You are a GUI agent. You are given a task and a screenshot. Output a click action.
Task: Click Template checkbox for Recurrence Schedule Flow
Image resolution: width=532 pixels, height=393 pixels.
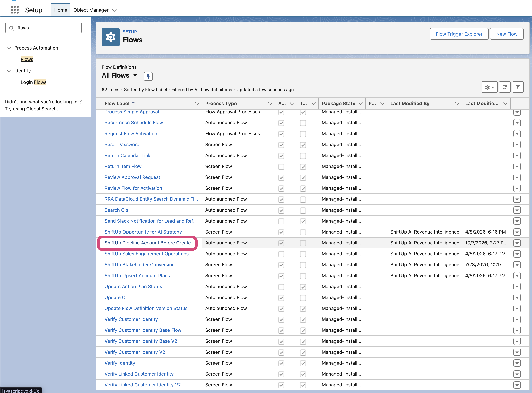[x=303, y=123]
